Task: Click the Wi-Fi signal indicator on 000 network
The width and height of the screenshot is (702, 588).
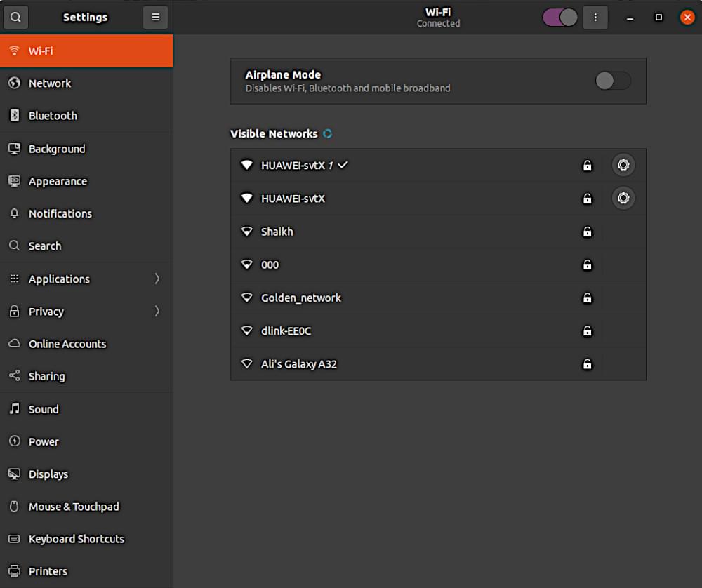Action: [247, 265]
